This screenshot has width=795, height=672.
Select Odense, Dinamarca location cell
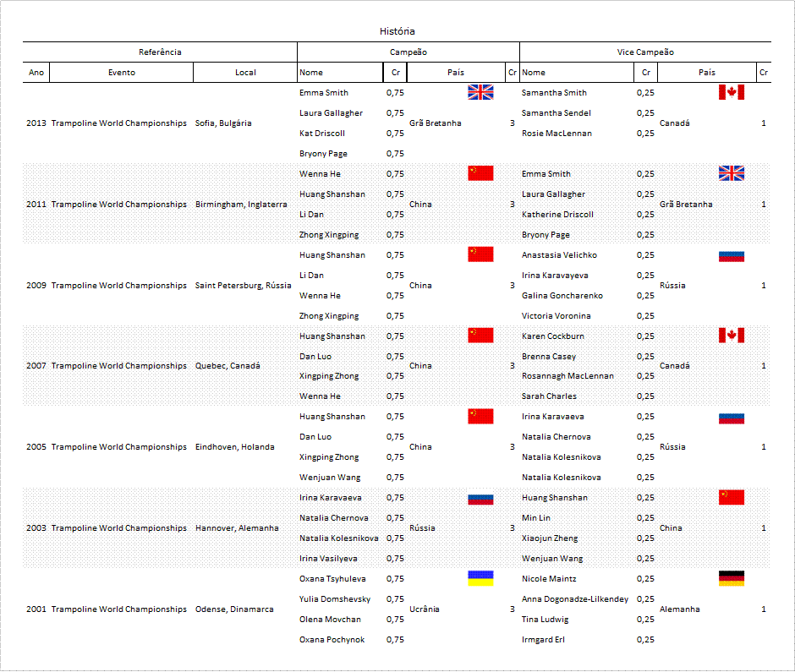(234, 609)
